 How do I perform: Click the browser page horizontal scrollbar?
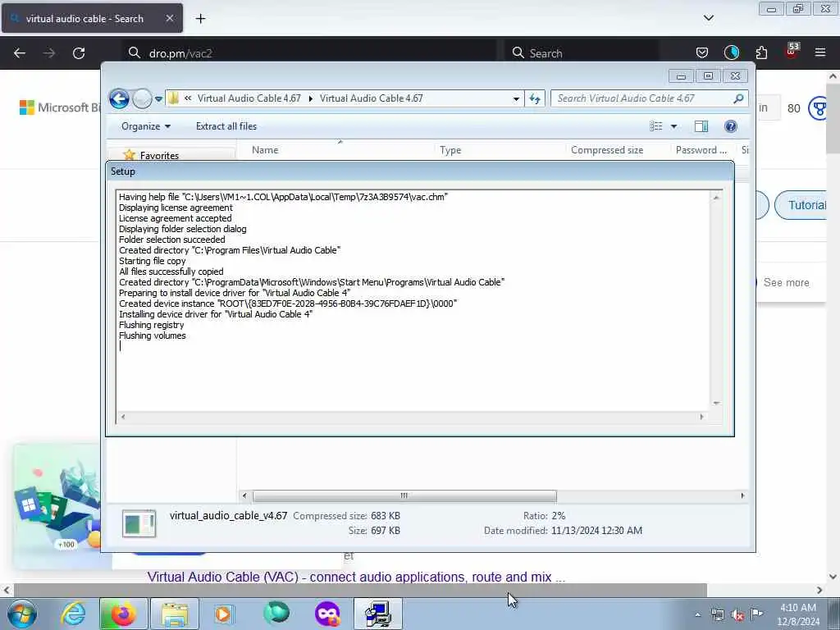360,590
